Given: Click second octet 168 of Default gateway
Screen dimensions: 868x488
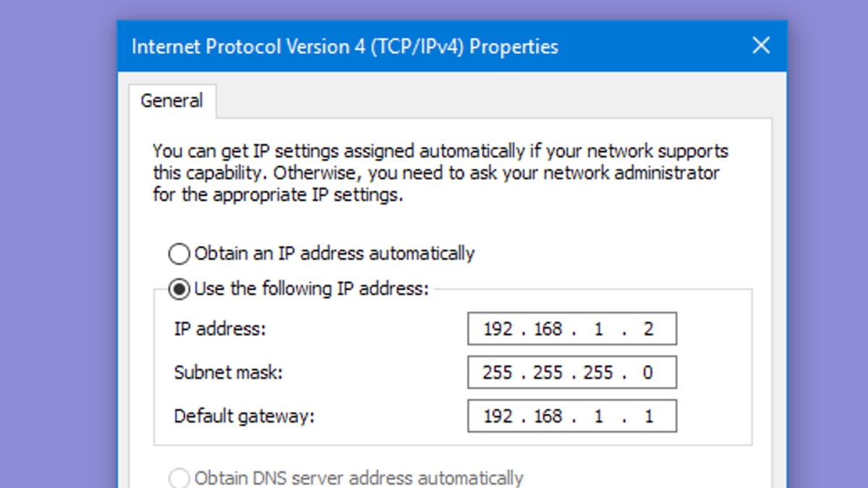Looking at the screenshot, I should pos(548,416).
